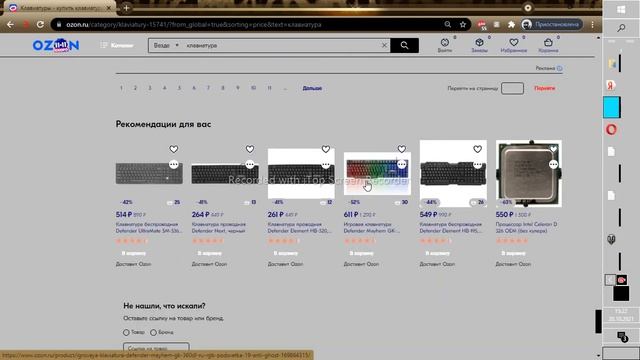Open the Yandex browser taskbar icon
The image size is (640, 360).
tap(611, 85)
